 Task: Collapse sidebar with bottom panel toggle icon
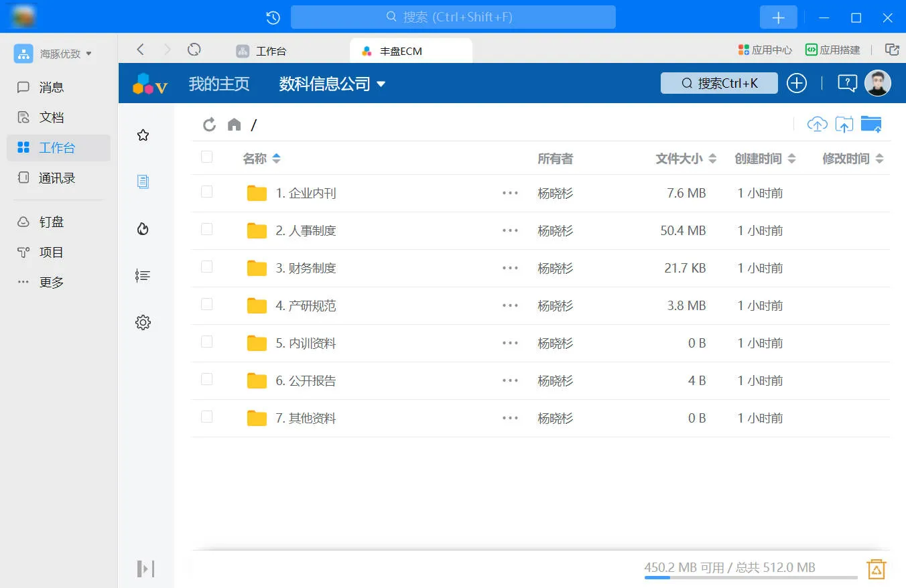[x=145, y=569]
